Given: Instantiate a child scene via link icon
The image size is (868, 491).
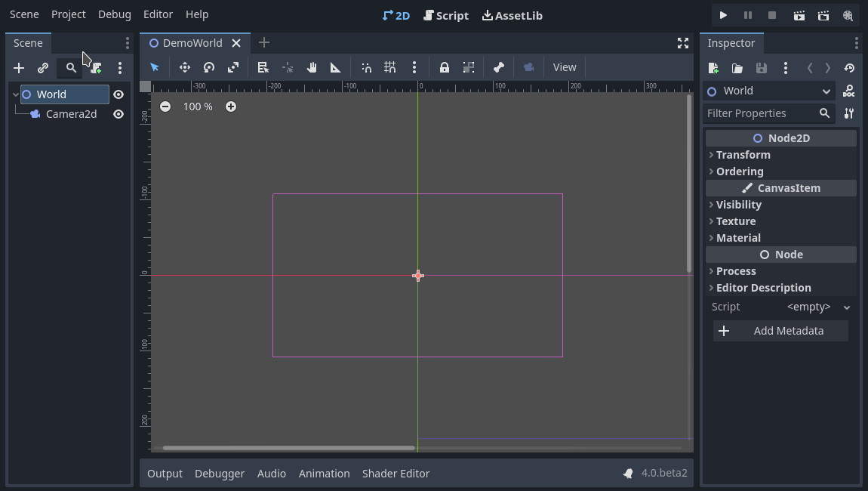Looking at the screenshot, I should coord(42,68).
